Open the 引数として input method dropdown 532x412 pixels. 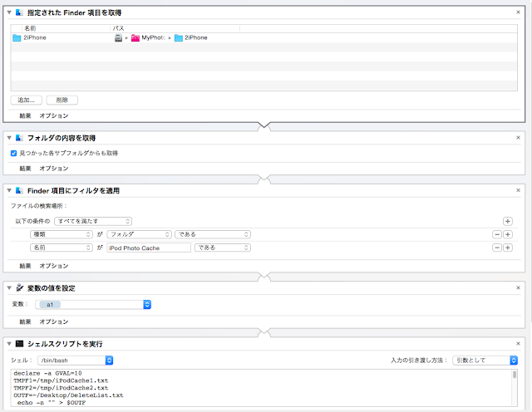(485, 360)
